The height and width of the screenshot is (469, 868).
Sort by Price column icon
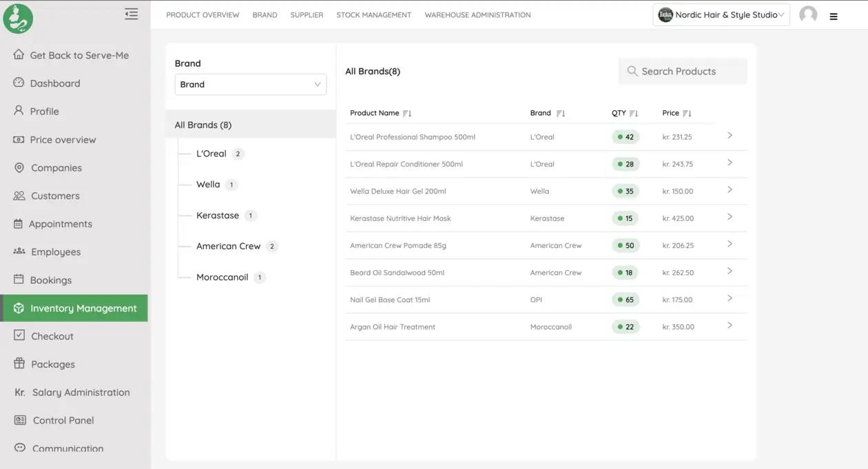click(x=687, y=114)
